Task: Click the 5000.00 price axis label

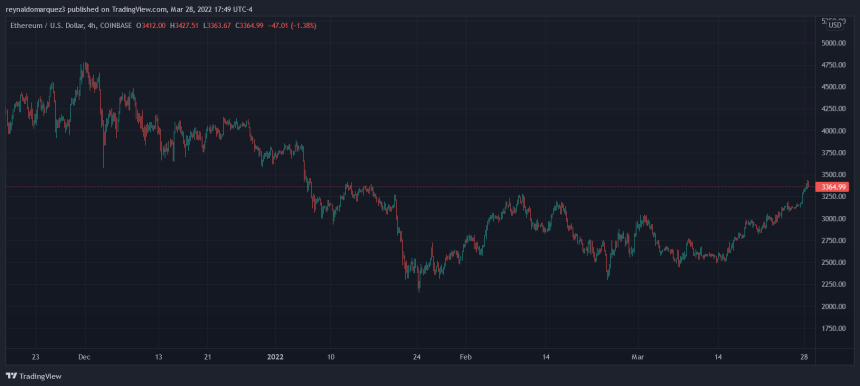Action: pos(833,43)
